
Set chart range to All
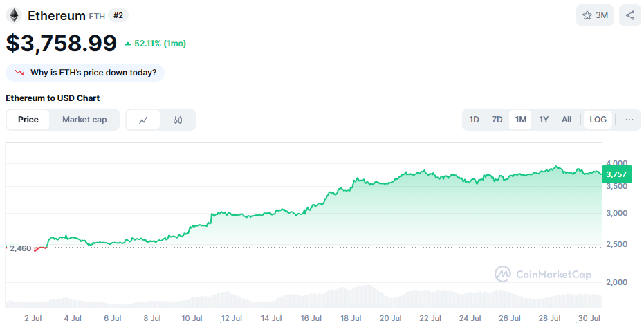567,120
